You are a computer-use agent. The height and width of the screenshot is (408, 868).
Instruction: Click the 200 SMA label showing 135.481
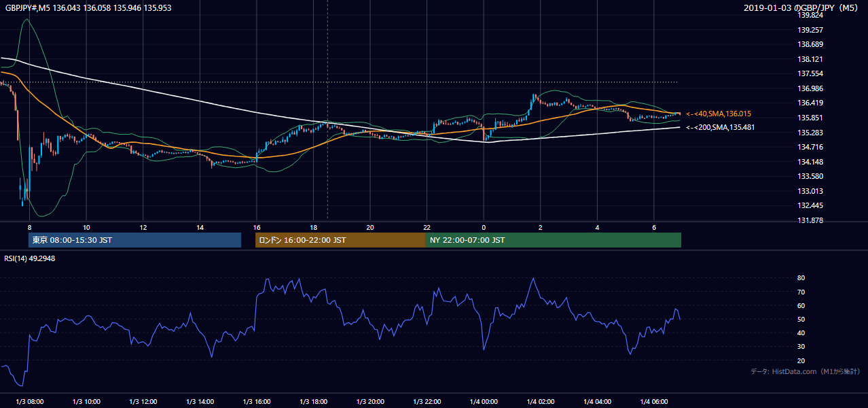(x=720, y=127)
